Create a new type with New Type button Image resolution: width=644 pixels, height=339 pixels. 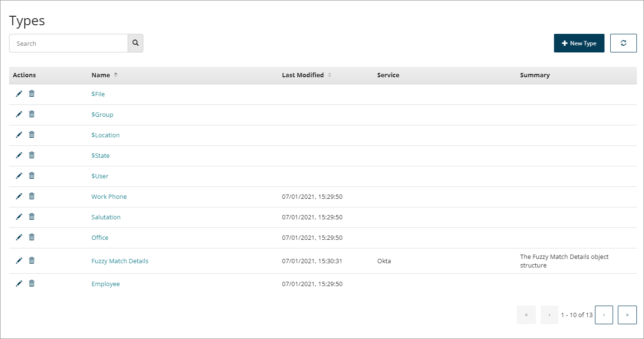(579, 43)
